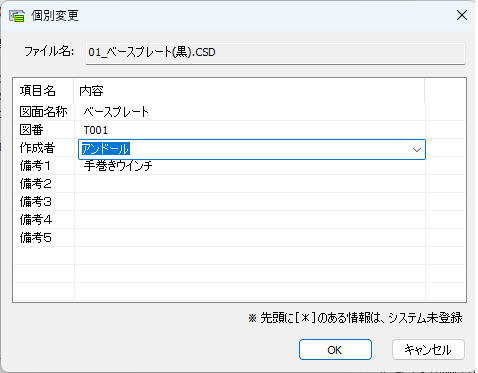Click the 個別変更 dialog title icon
The image size is (478, 373).
click(17, 16)
